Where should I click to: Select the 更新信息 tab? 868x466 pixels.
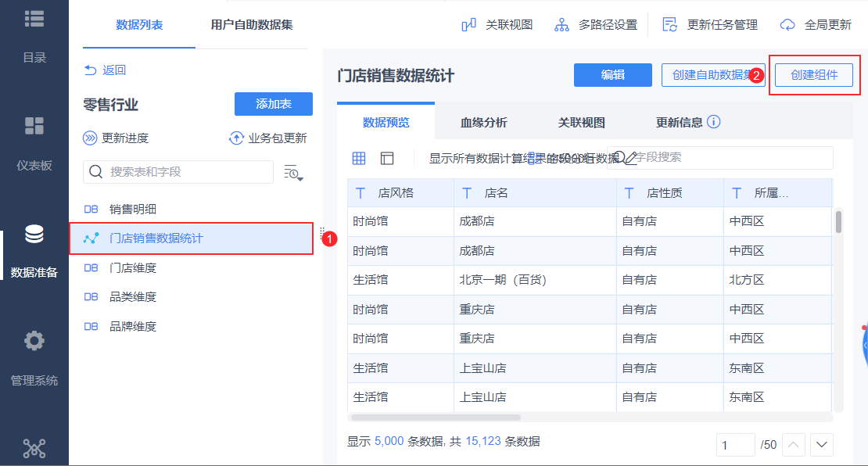[x=680, y=122]
